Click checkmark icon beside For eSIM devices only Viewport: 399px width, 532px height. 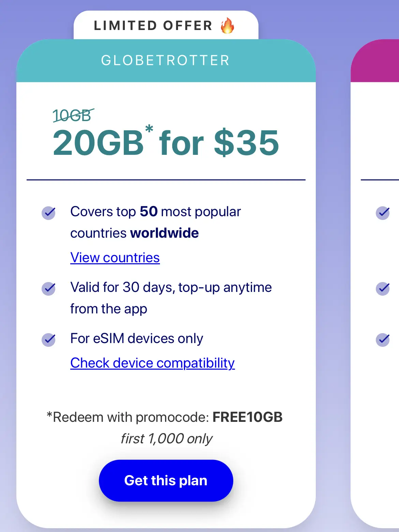click(x=49, y=340)
